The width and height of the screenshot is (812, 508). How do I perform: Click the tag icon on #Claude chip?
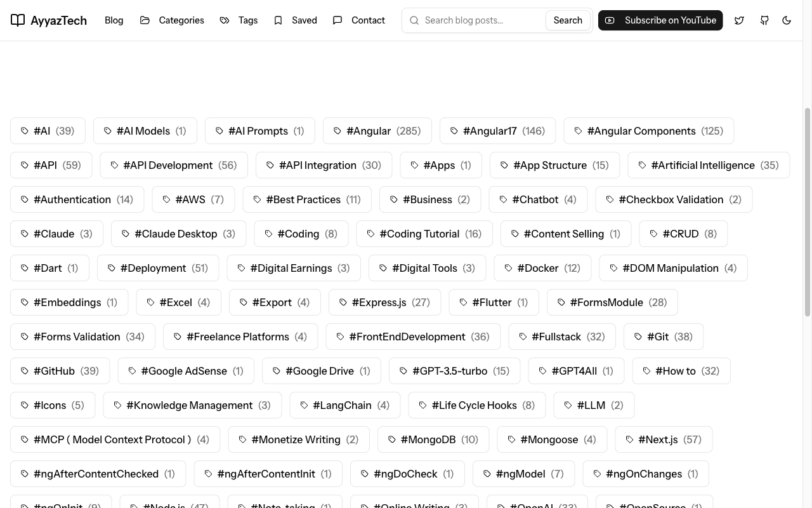[25, 234]
